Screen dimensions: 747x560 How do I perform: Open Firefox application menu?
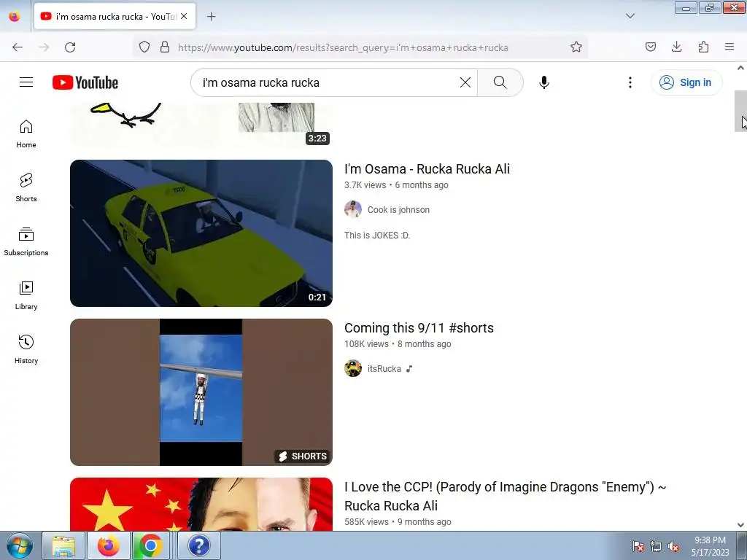tap(729, 47)
